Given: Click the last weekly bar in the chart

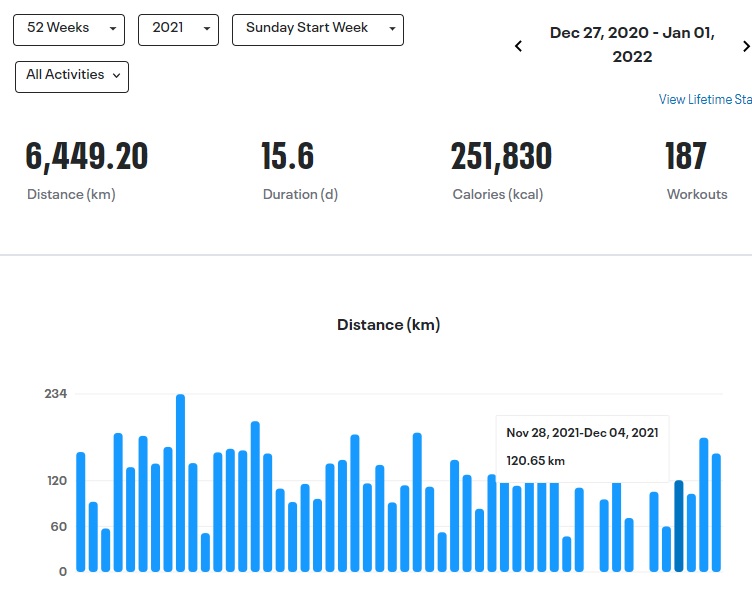Looking at the screenshot, I should [x=716, y=513].
